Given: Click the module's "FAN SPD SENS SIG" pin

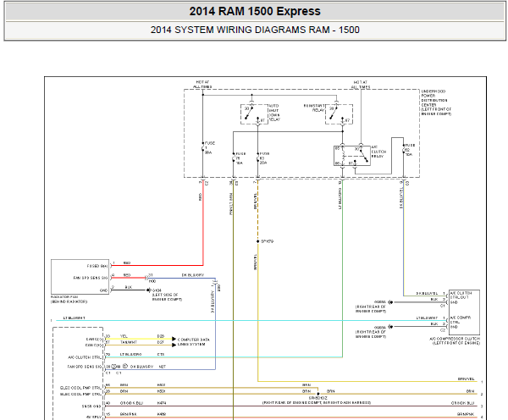Looking at the screenshot, I should [x=85, y=367].
